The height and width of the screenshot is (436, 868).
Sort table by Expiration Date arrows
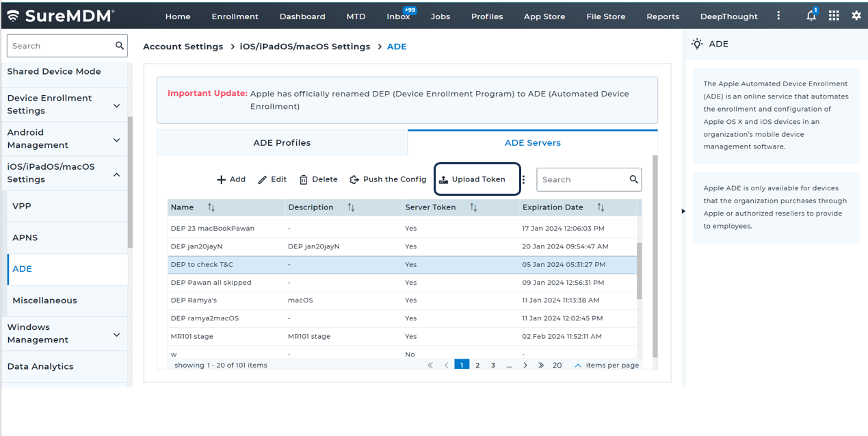[601, 207]
